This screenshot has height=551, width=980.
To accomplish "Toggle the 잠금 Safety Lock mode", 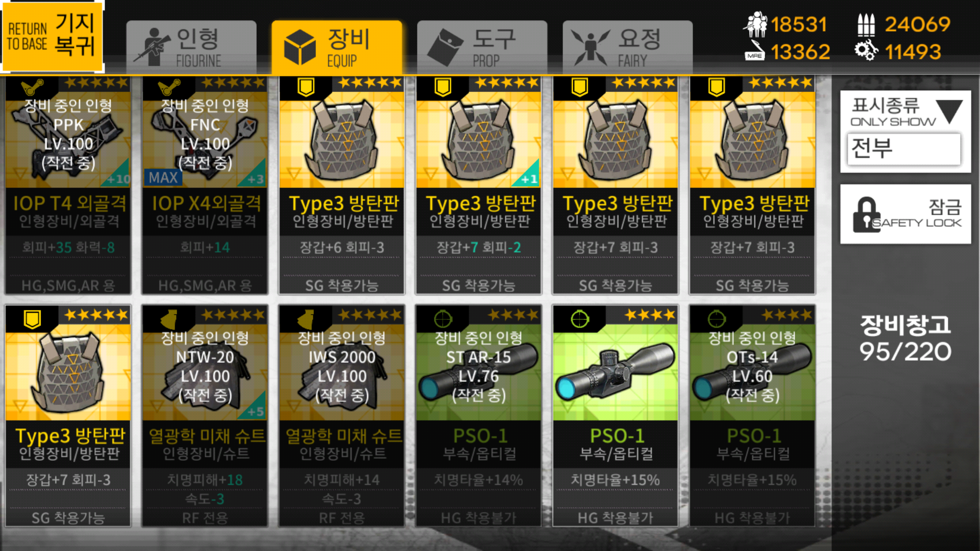I will click(x=905, y=214).
